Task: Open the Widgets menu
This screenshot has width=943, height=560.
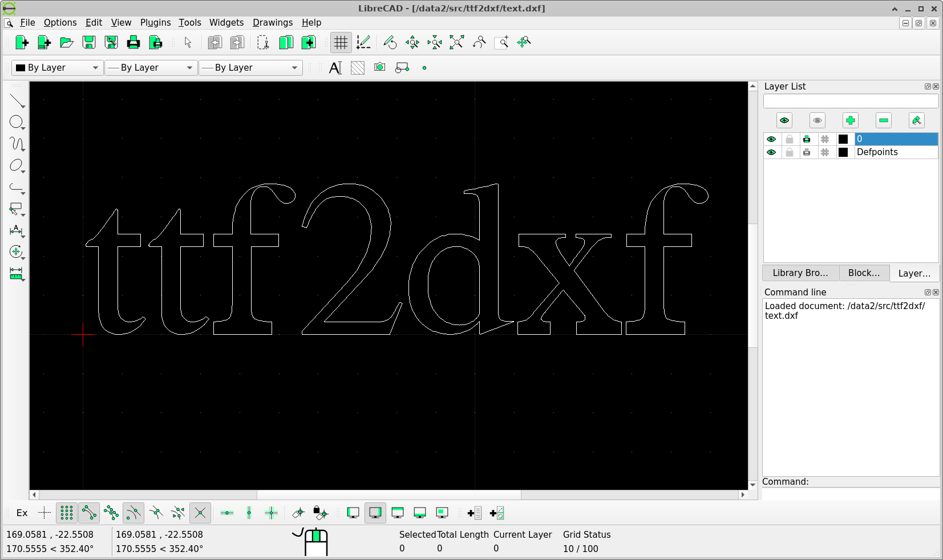Action: 226,23
